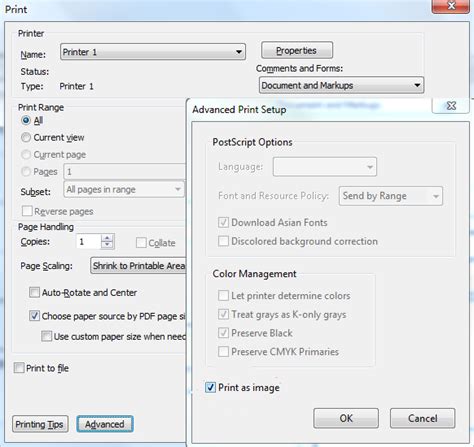Click the Status: label
This screenshot has height=447, width=474.
click(35, 72)
